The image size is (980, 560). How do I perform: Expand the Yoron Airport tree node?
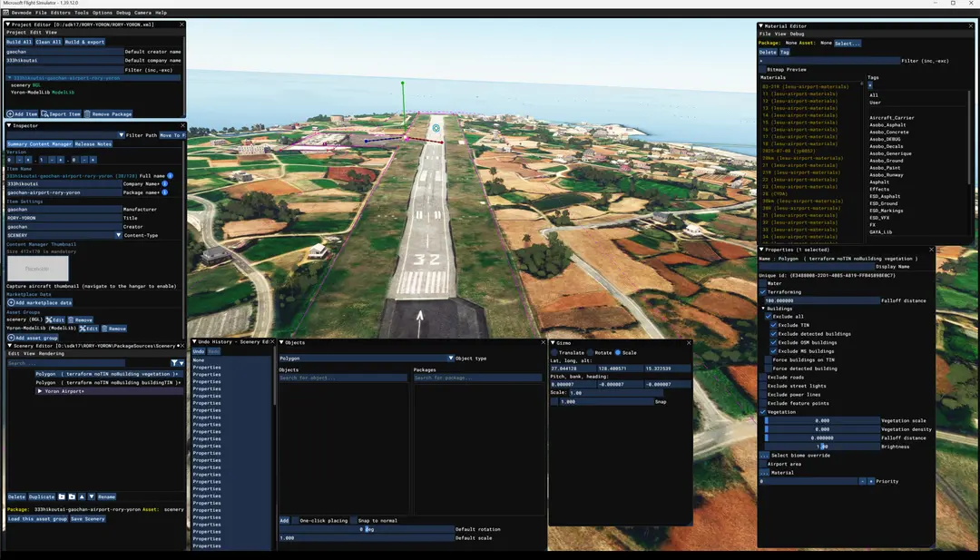[x=40, y=391]
